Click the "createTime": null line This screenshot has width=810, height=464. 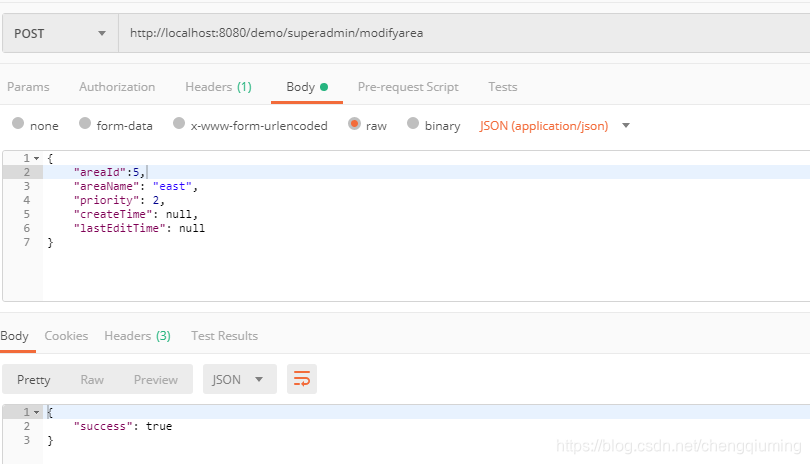point(136,214)
